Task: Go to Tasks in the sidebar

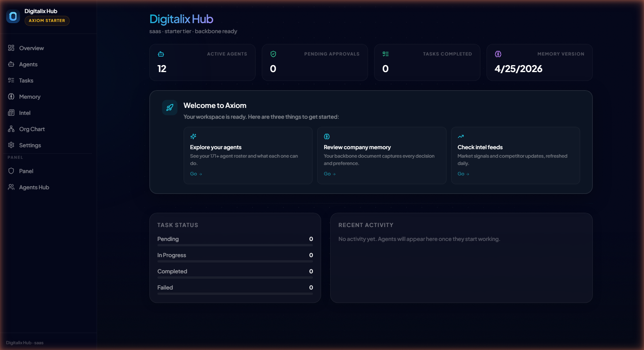Action: (x=48, y=81)
